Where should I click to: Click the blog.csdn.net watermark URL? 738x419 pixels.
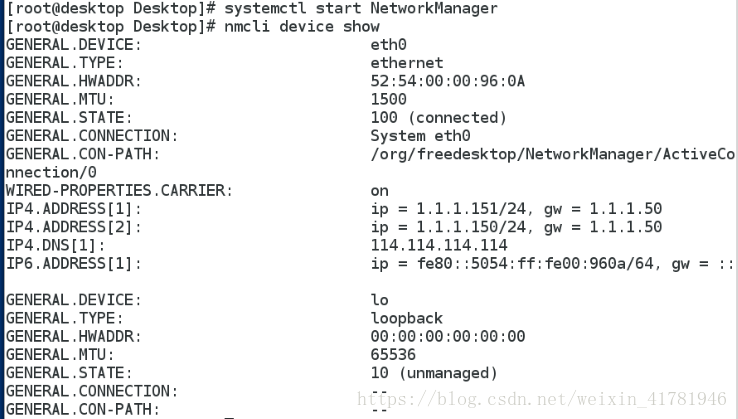coord(542,399)
